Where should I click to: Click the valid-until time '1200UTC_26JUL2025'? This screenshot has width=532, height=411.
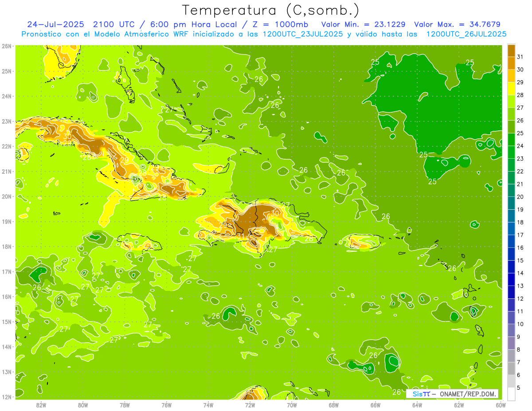[466, 34]
